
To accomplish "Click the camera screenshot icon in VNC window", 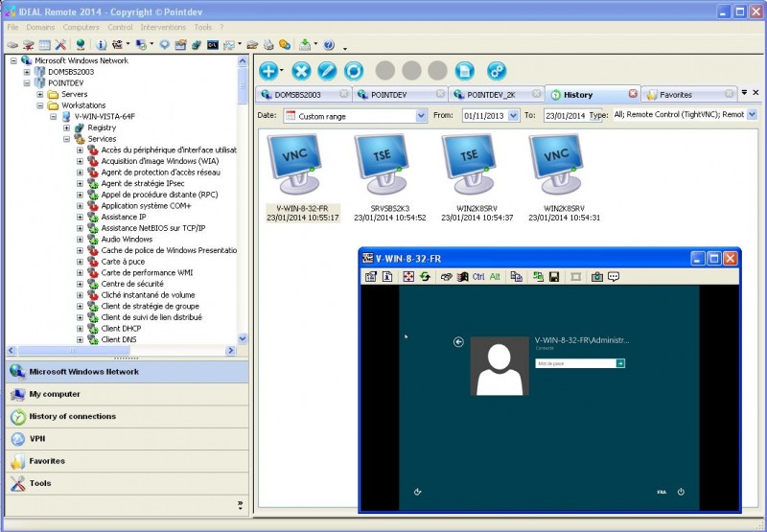I will coord(596,277).
